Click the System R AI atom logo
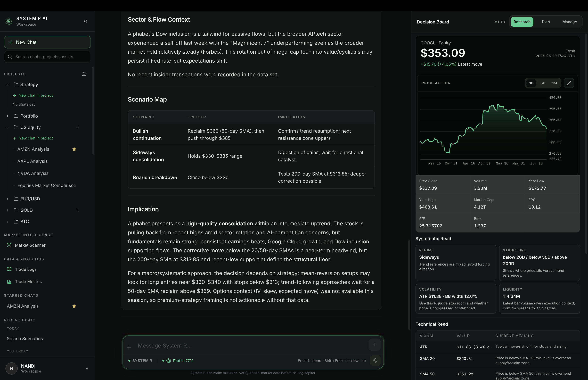The width and height of the screenshot is (588, 380). 9,21
